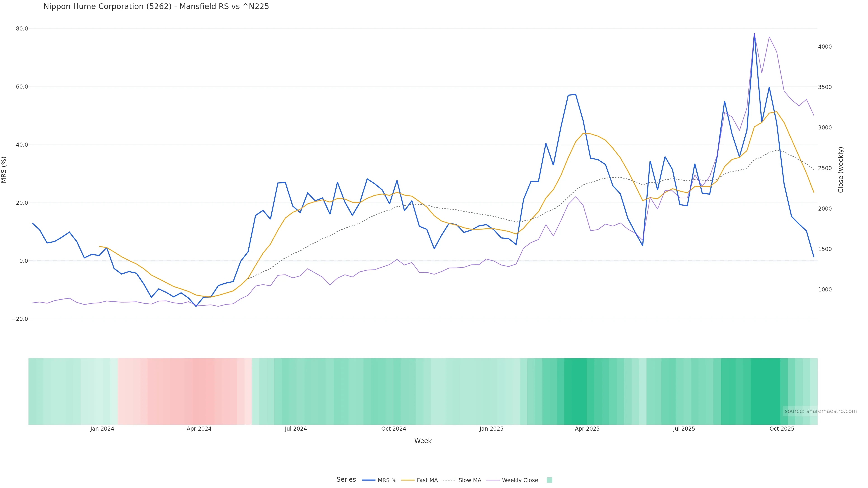This screenshot has height=488, width=868.
Task: Hide the Weekly Close series in legend
Action: (x=520, y=480)
